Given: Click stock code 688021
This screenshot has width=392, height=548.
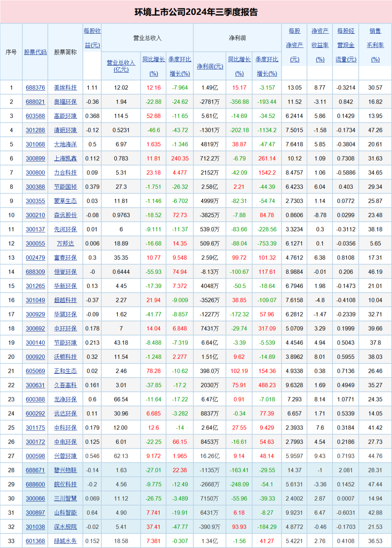Looking at the screenshot, I should pyautogui.click(x=35, y=102).
